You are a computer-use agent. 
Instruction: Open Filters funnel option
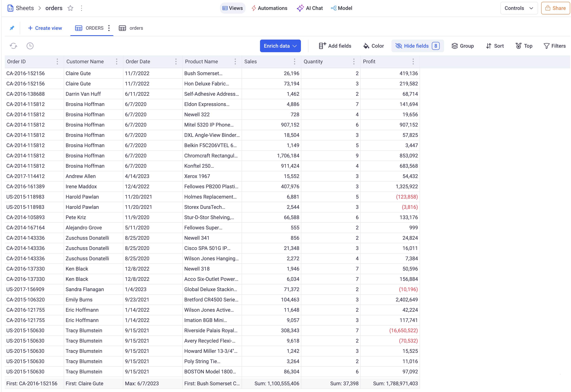tap(555, 46)
